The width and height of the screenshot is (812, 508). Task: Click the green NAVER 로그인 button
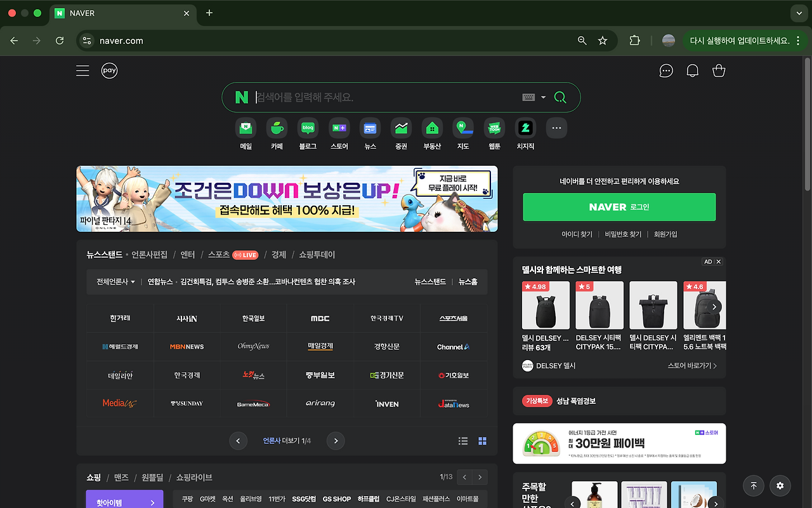pos(619,207)
